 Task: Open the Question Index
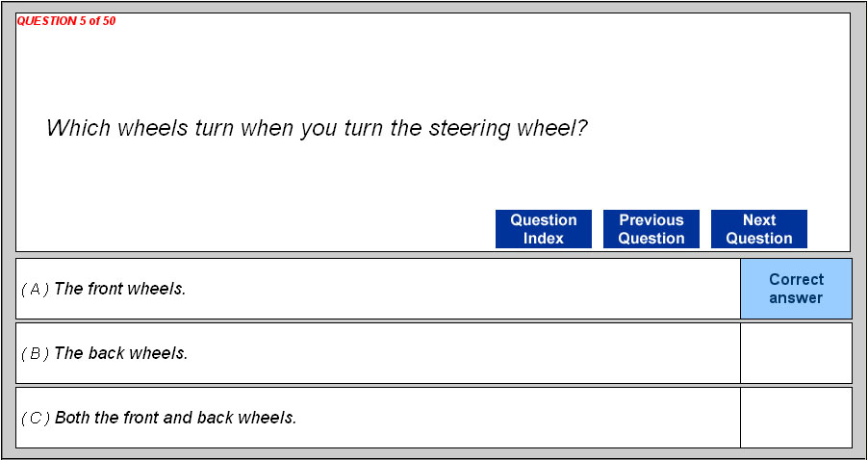(x=543, y=229)
